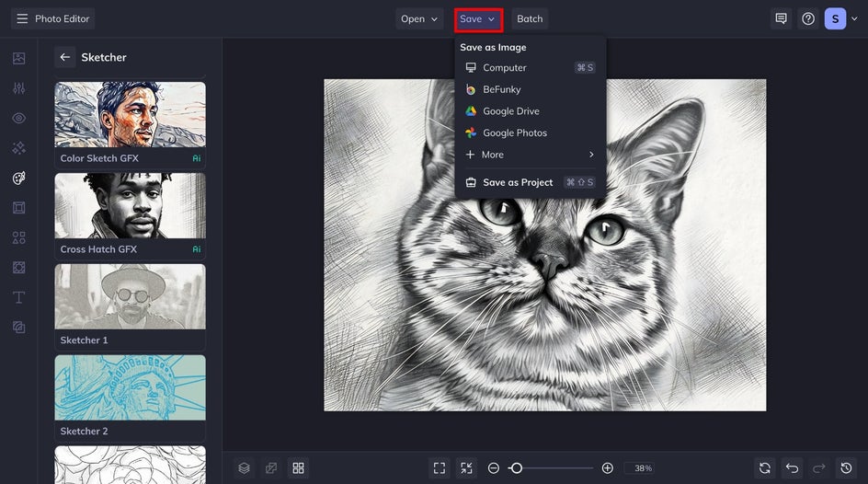Open the grid view icon in bottom bar
The width and height of the screenshot is (868, 484).
[x=298, y=468]
